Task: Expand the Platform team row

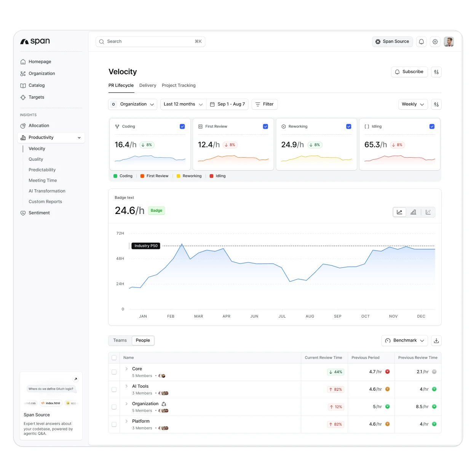Action: tap(126, 421)
